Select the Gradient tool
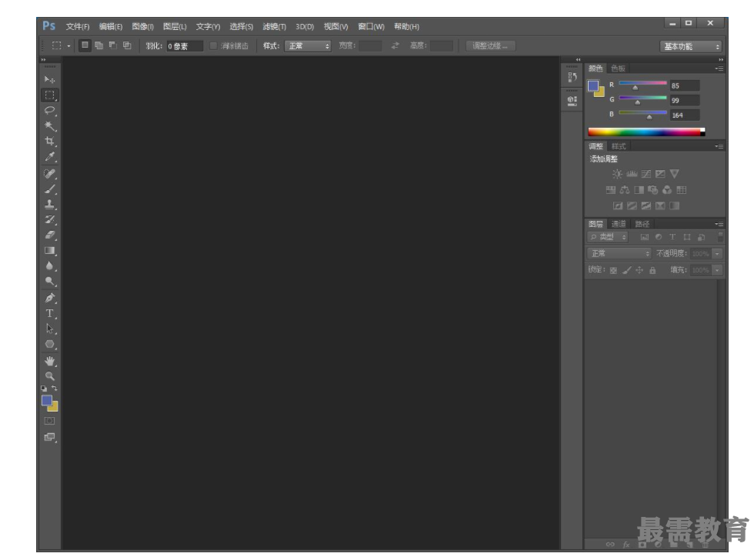754x560 pixels. pos(49,251)
